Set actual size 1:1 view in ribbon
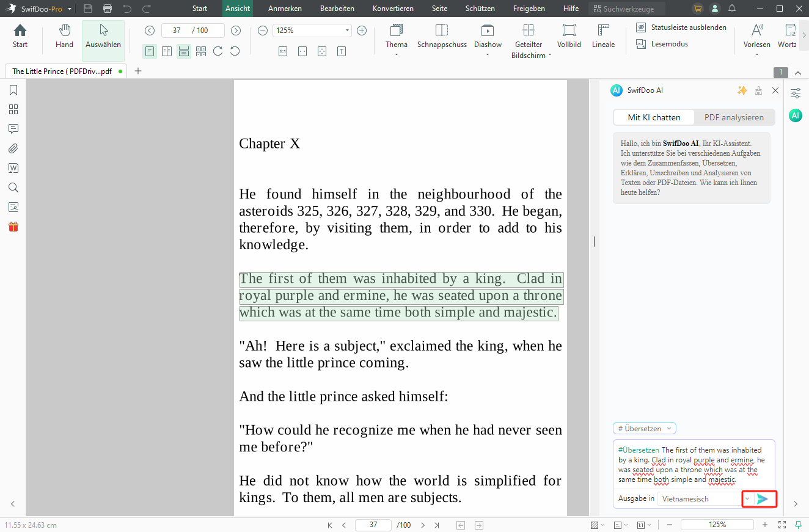 [x=283, y=51]
